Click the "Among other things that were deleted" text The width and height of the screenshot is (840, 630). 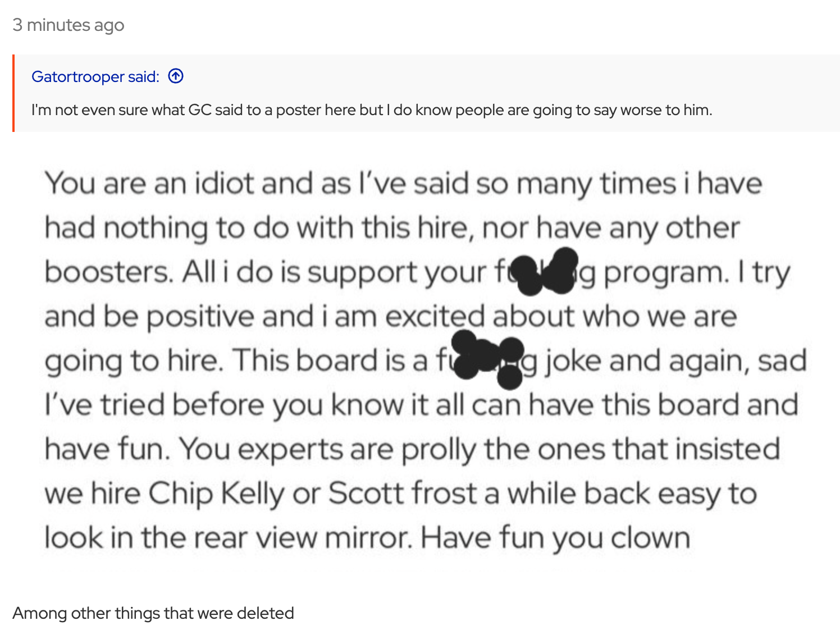153,613
